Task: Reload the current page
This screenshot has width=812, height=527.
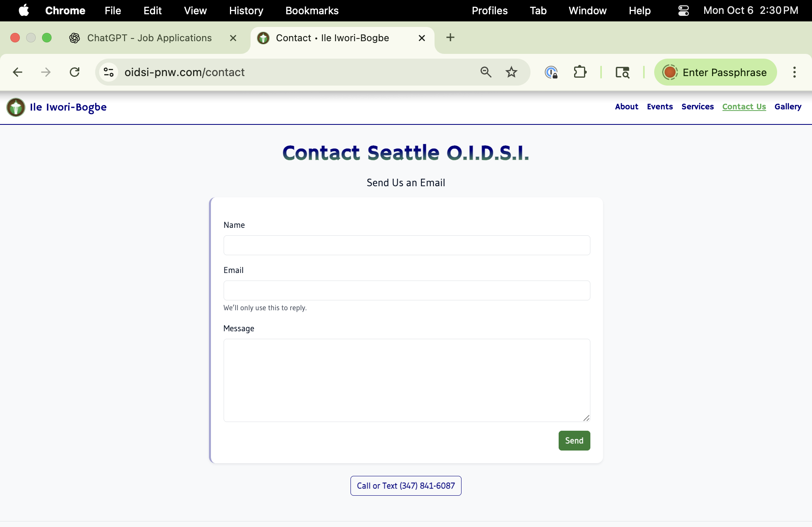Action: 75,72
